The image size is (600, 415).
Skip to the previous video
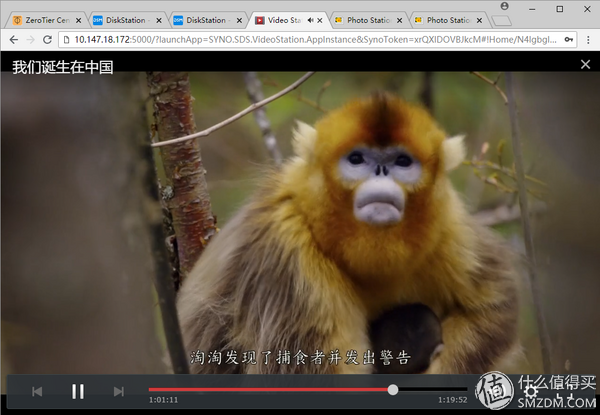(x=37, y=392)
